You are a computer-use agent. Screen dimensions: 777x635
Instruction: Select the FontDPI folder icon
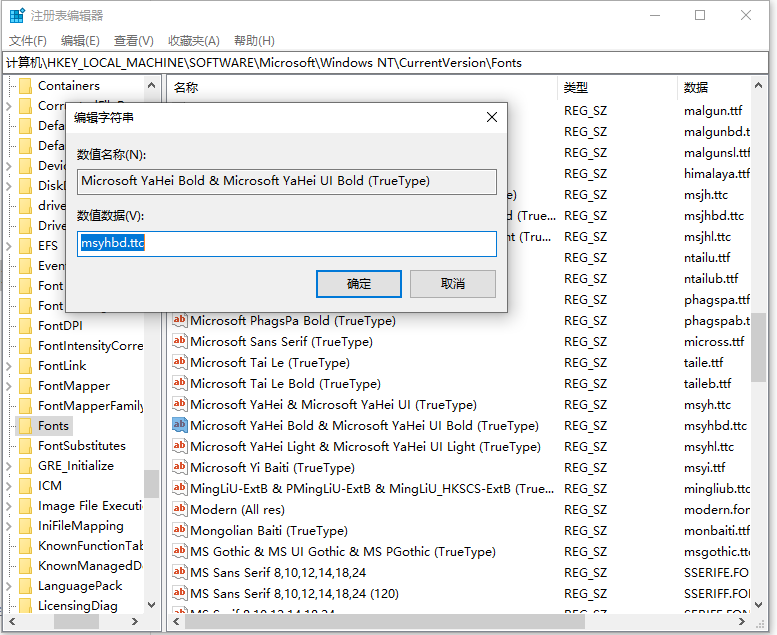25,326
